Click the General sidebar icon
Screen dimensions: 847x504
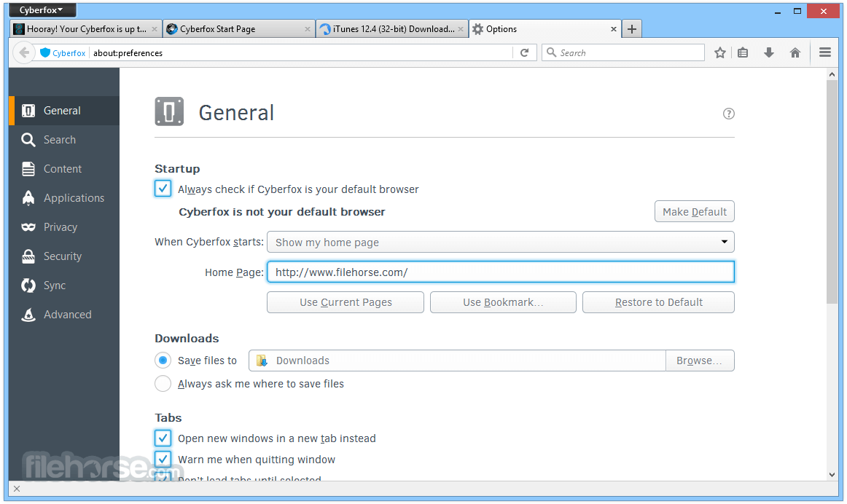point(28,111)
